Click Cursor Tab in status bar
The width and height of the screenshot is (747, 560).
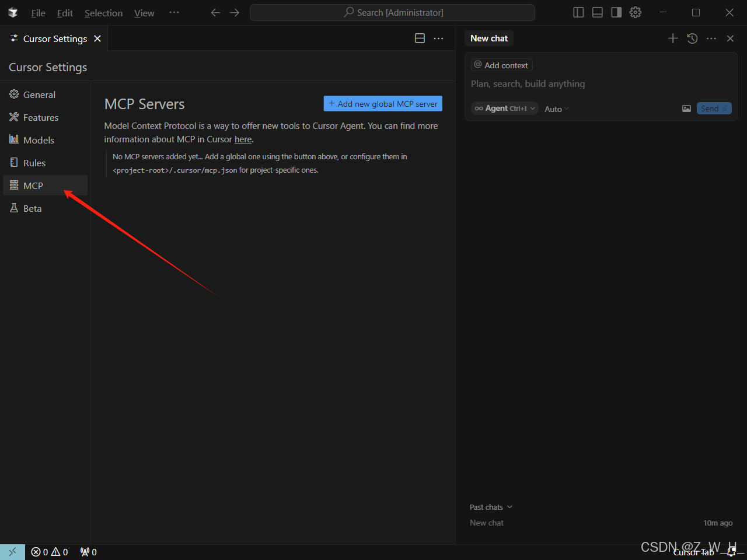(x=693, y=552)
